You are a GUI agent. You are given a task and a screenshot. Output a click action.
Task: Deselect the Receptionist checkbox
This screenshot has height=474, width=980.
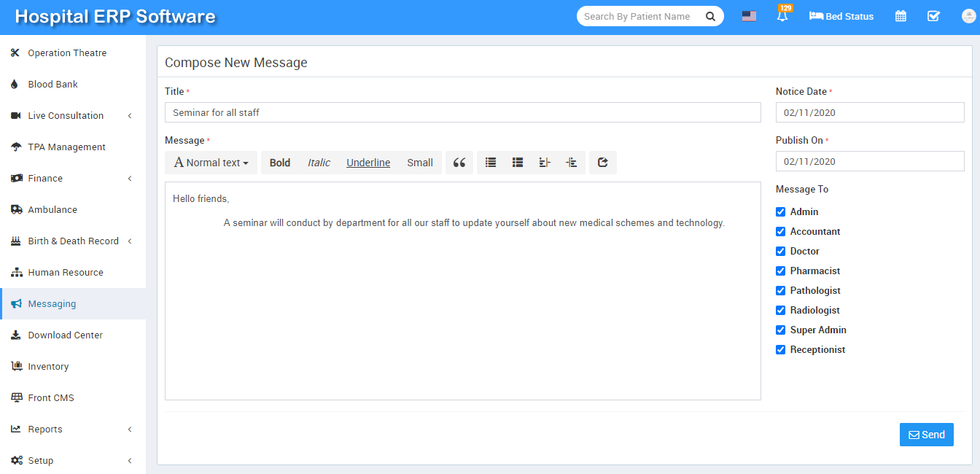781,349
